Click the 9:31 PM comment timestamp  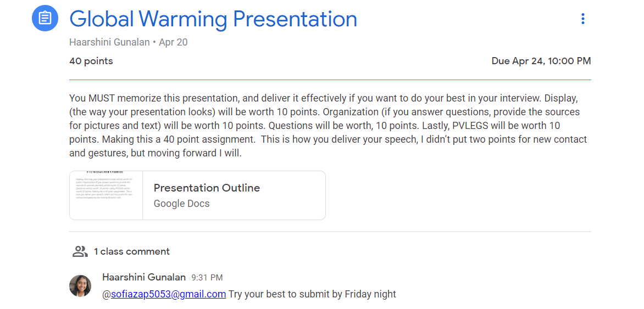click(x=207, y=278)
